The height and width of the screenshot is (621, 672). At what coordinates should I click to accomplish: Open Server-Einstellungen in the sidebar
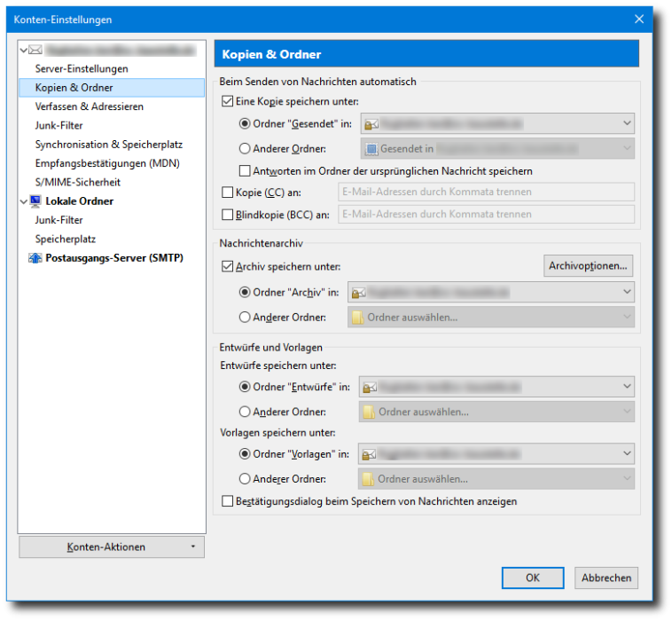[82, 68]
